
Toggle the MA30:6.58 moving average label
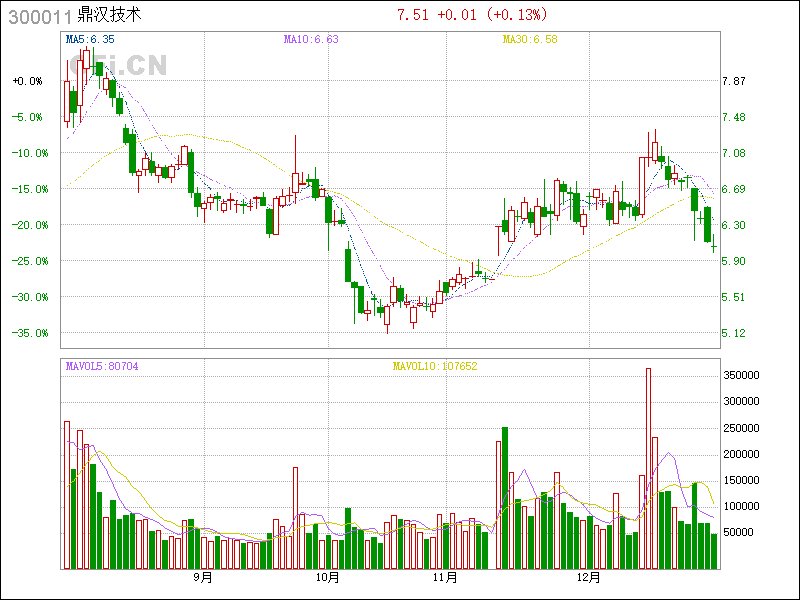click(x=529, y=40)
